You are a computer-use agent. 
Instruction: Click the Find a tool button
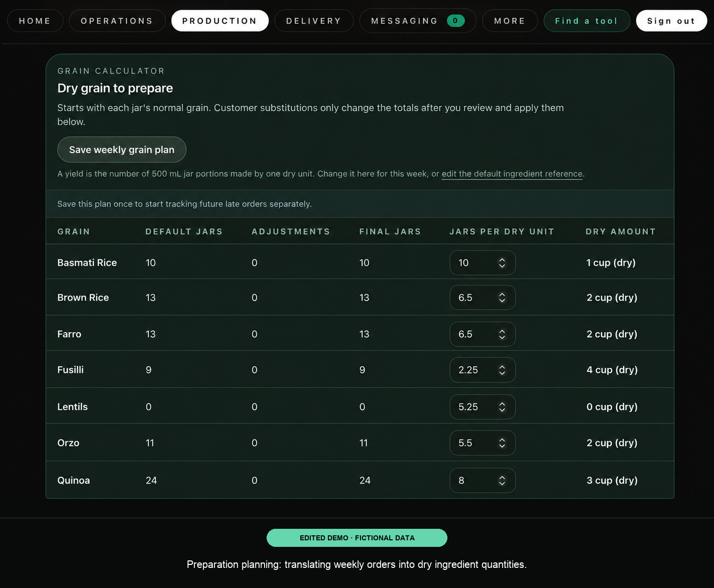586,21
